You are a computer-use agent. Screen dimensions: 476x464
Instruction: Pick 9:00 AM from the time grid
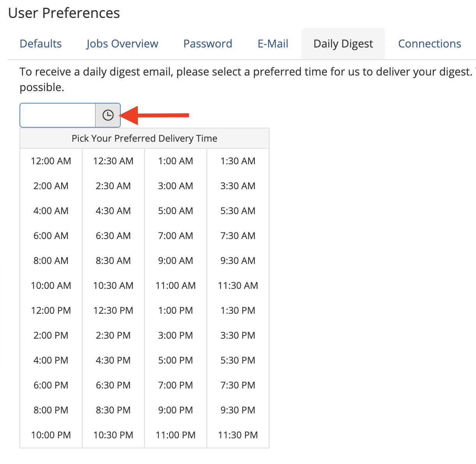click(x=175, y=260)
